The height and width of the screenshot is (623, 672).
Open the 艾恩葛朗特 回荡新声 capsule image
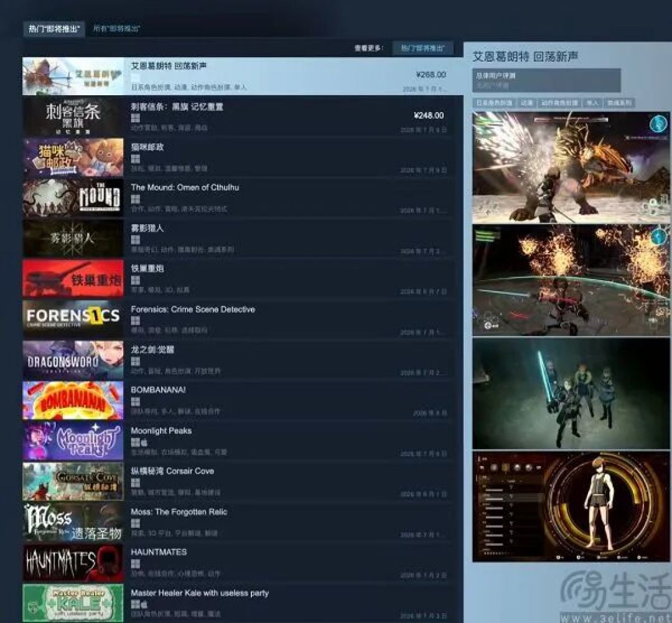point(73,77)
